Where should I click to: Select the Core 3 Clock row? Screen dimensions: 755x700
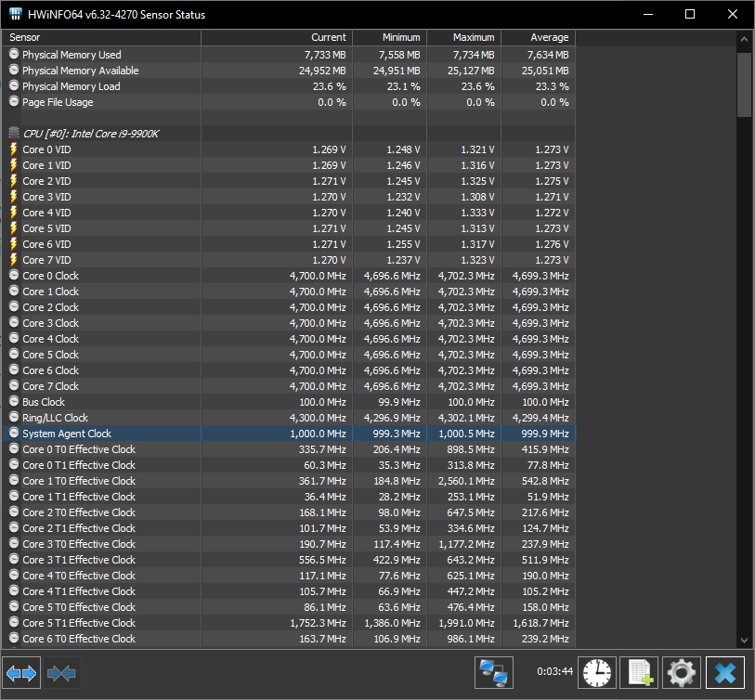coord(289,323)
